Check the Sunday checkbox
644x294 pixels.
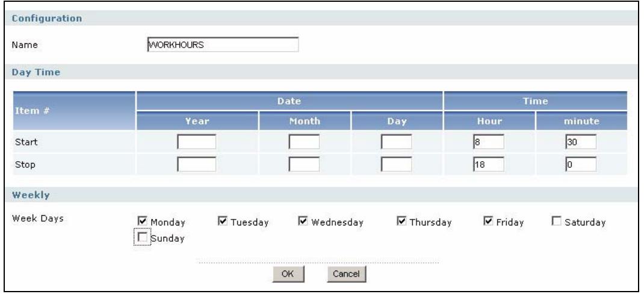[x=143, y=237]
